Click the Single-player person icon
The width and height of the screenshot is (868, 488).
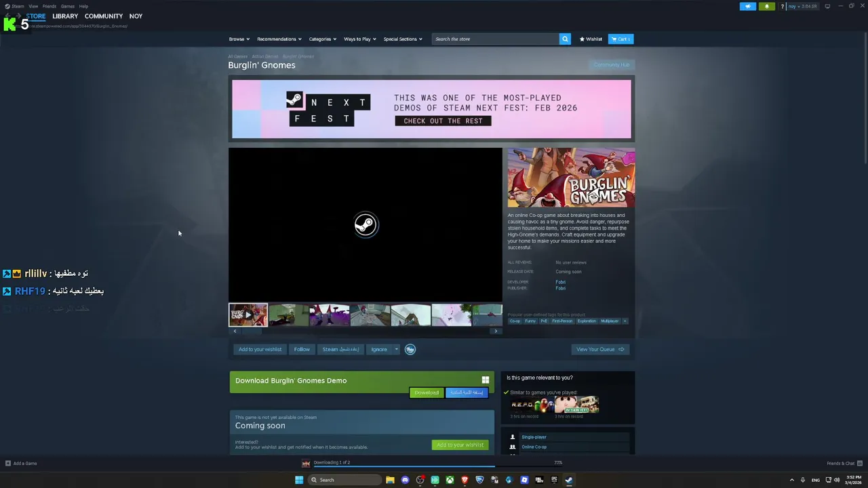tap(513, 437)
